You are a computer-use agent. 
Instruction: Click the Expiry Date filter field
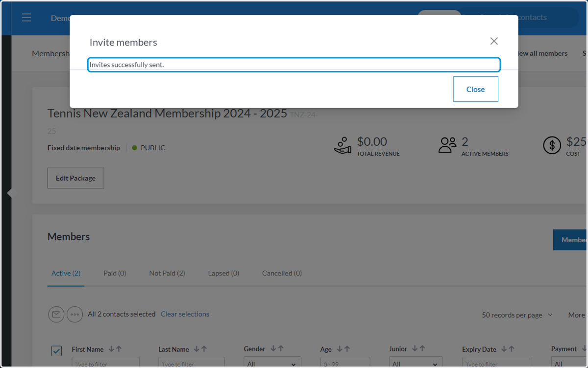pyautogui.click(x=496, y=363)
